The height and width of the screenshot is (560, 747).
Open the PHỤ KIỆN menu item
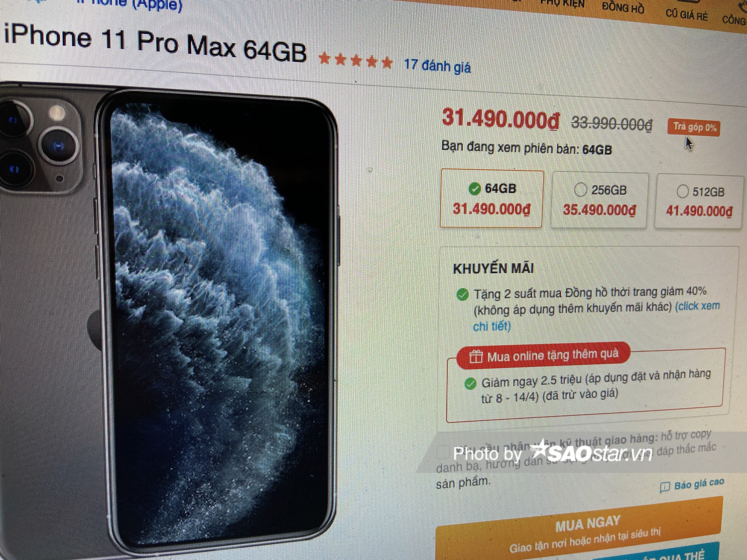point(562,3)
